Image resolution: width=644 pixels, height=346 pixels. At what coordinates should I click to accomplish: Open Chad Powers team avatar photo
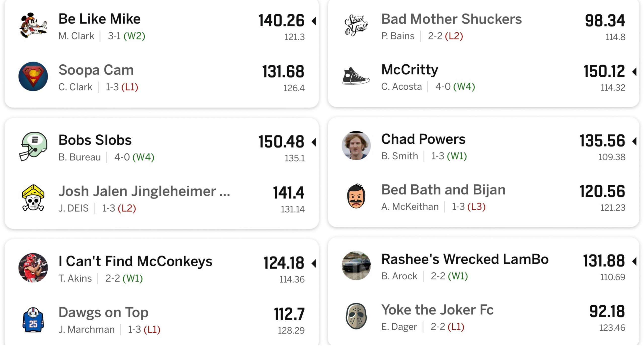click(356, 145)
